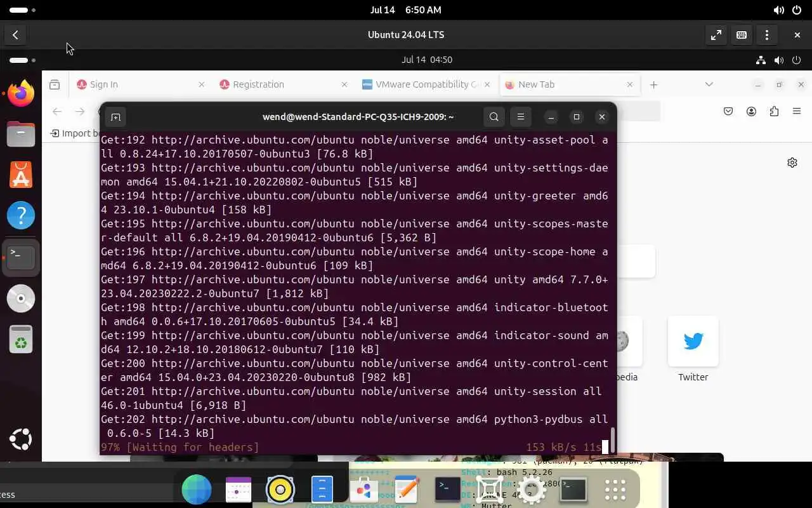Click the 97% Waiting for headers status
Image resolution: width=812 pixels, height=508 pixels.
[180, 447]
